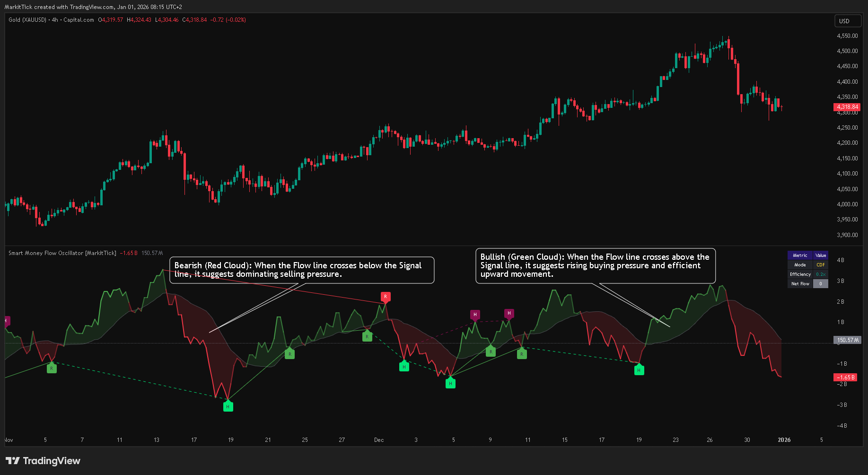The image size is (868, 475).
Task: Select the Mode row label in the table
Action: [x=800, y=265]
